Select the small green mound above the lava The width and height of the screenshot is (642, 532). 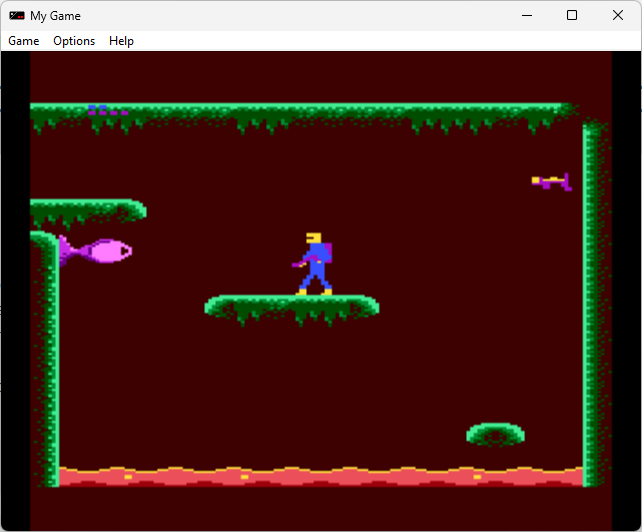495,433
